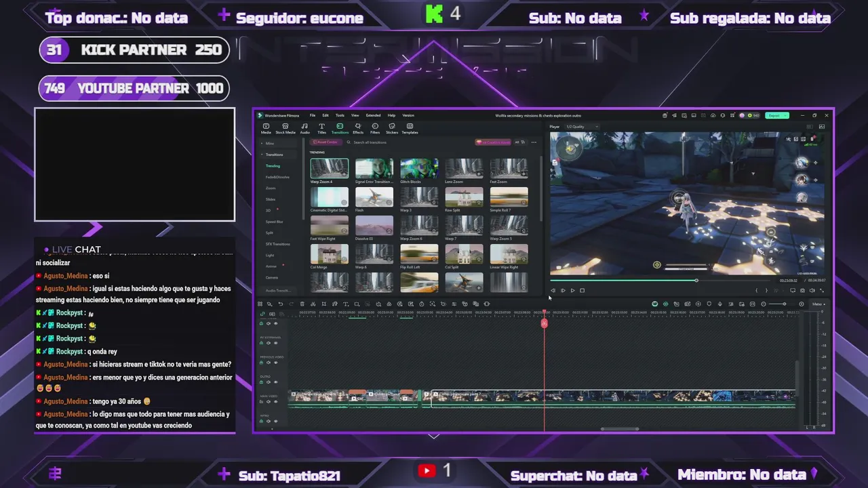The width and height of the screenshot is (868, 488).
Task: Select the Glitch Blocks transition thumbnail
Action: (419, 169)
